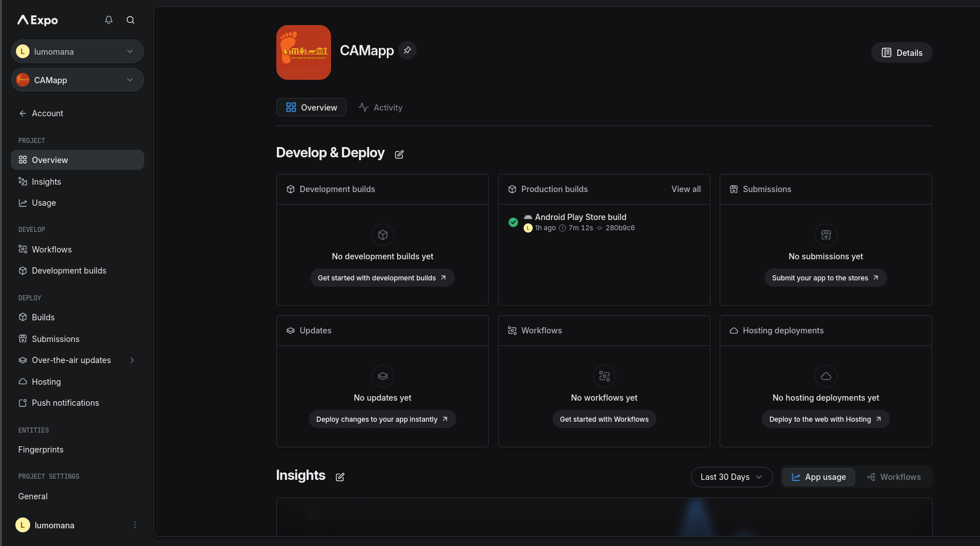The width and height of the screenshot is (980, 546).
Task: Click Submit your app to the stores
Action: 825,278
